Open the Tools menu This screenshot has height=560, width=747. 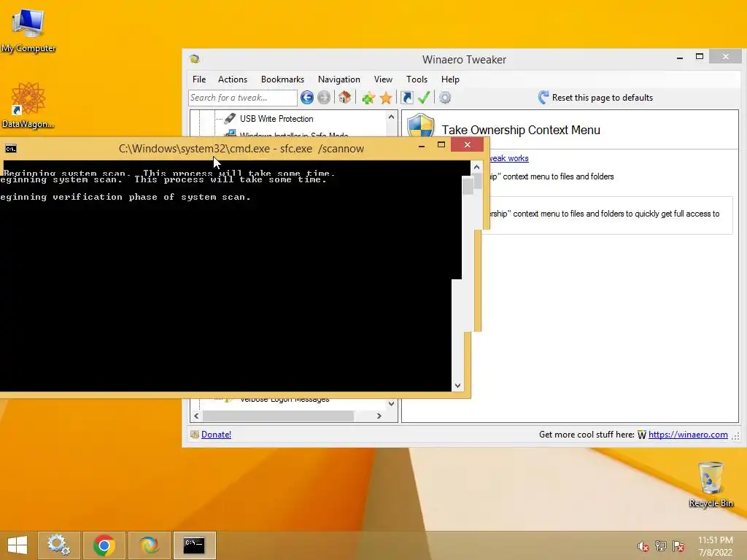coord(417,79)
